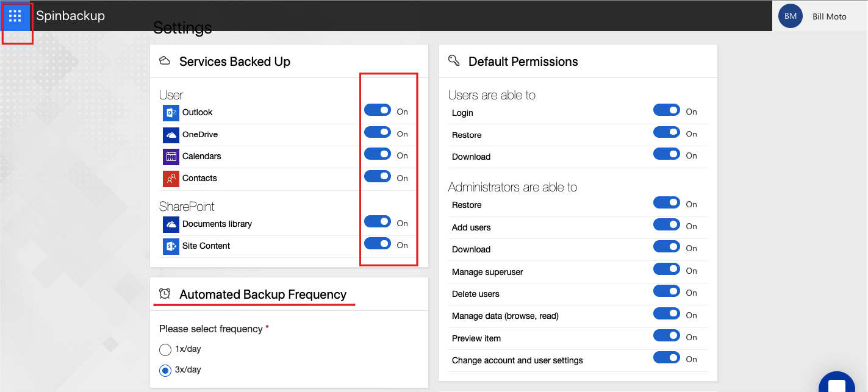Disable the Add users permission
The width and height of the screenshot is (868, 392).
point(667,224)
